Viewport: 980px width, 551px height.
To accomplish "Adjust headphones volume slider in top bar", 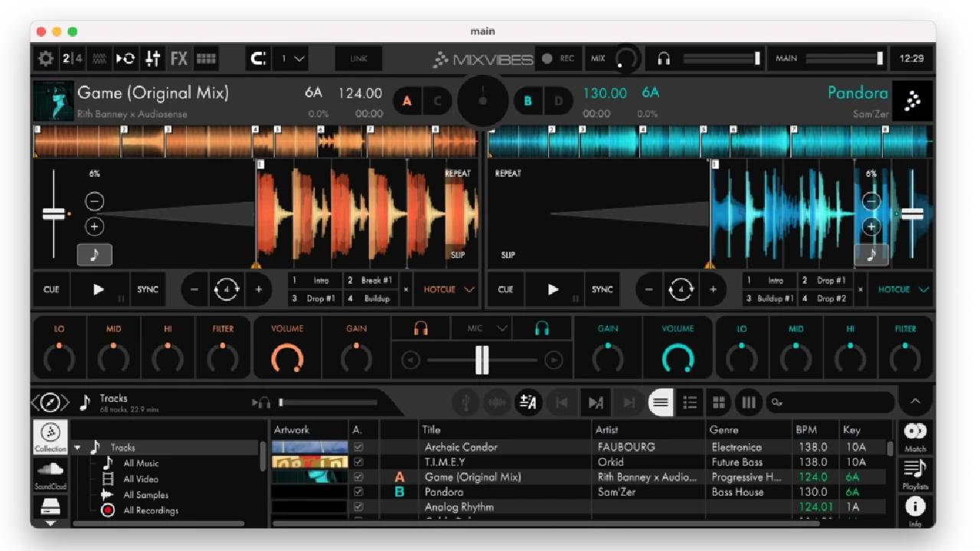I will tap(721, 58).
